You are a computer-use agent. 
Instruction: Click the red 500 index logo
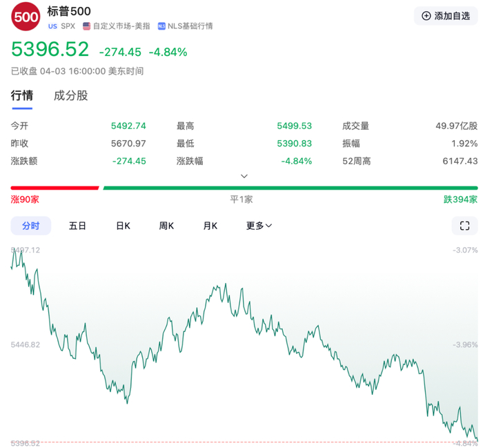point(26,17)
